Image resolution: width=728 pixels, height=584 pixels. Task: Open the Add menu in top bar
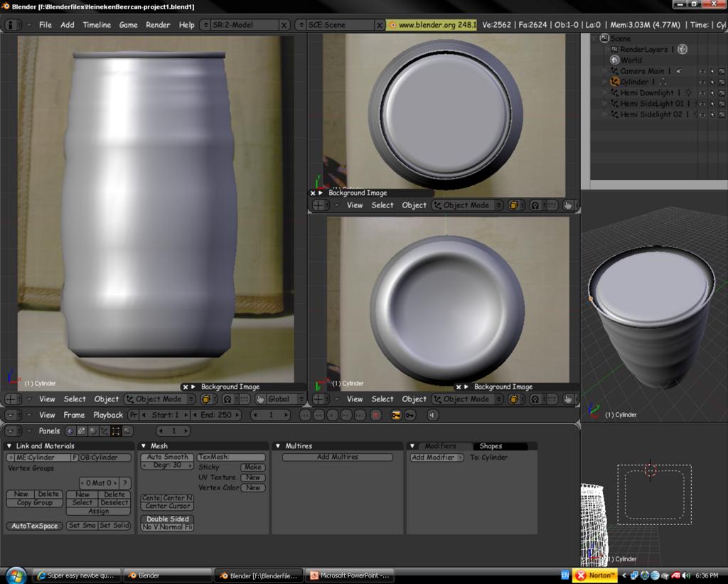pos(68,25)
